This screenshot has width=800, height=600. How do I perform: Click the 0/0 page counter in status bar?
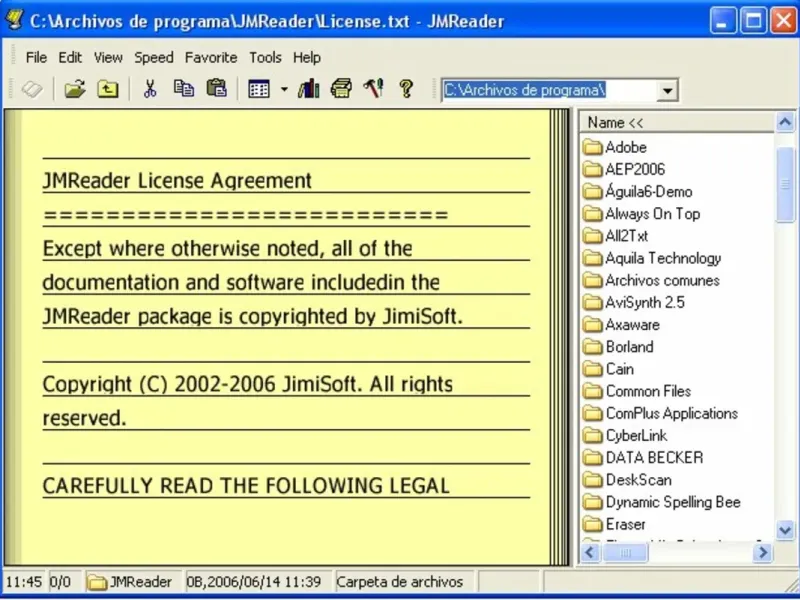60,582
